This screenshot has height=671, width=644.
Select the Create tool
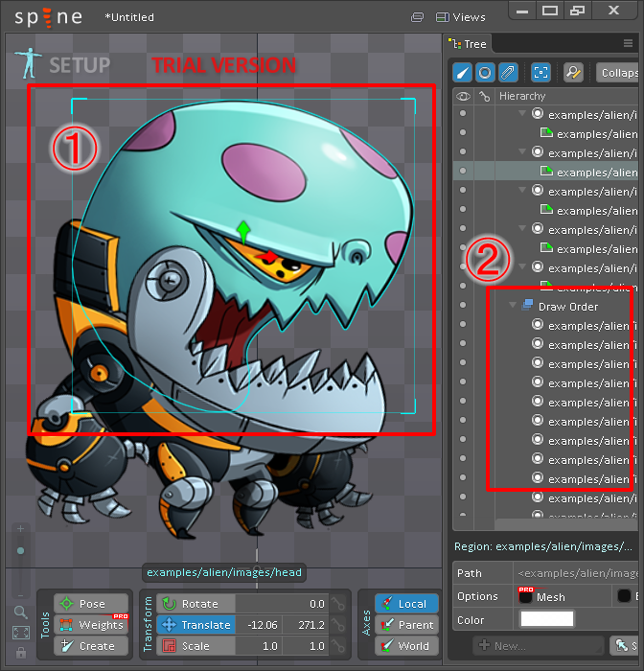tap(91, 645)
